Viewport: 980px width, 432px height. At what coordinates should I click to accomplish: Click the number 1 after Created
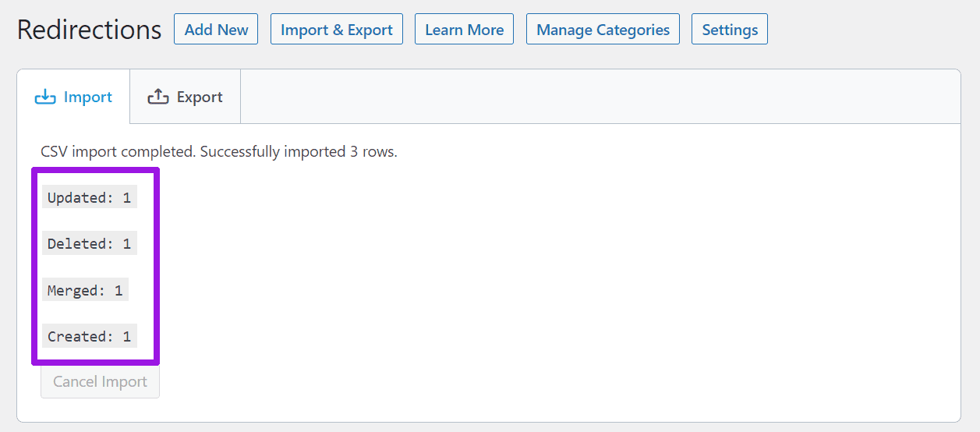[127, 336]
